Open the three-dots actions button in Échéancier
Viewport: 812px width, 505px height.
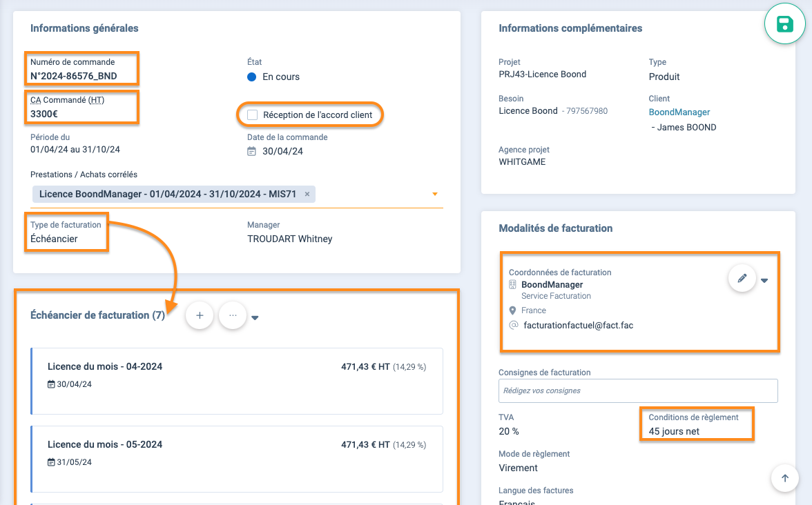[x=233, y=315]
